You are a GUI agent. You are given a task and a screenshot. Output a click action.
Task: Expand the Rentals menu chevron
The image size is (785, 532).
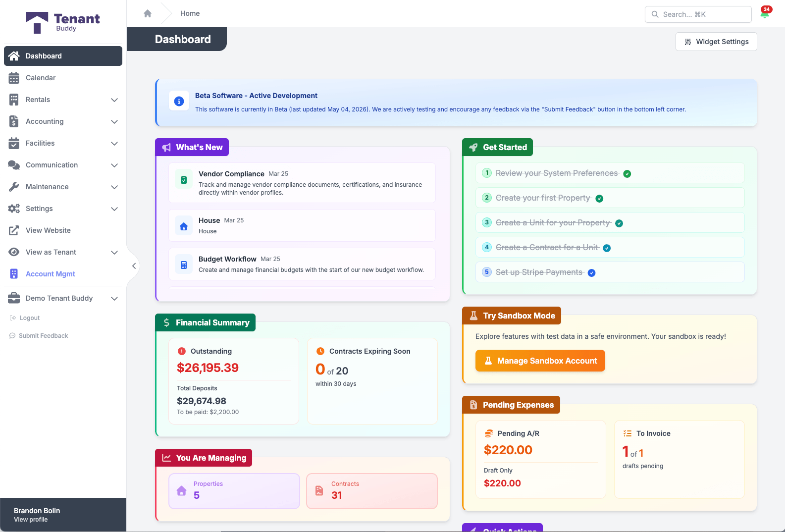click(114, 100)
